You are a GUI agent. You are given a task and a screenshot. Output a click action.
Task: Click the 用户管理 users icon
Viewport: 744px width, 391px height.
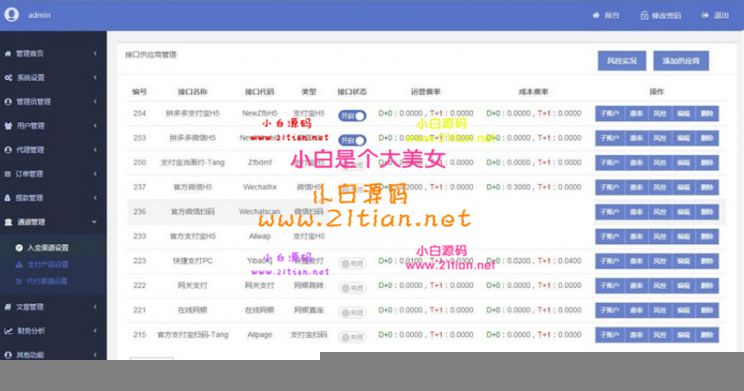[8, 126]
